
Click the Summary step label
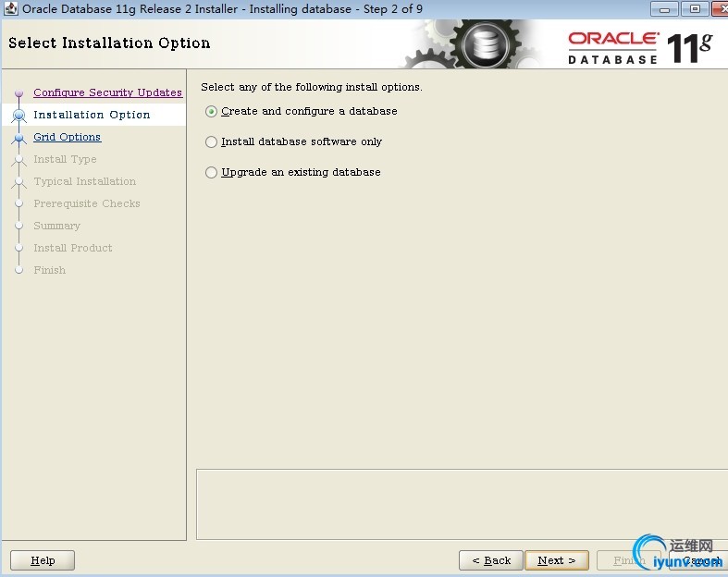point(56,226)
